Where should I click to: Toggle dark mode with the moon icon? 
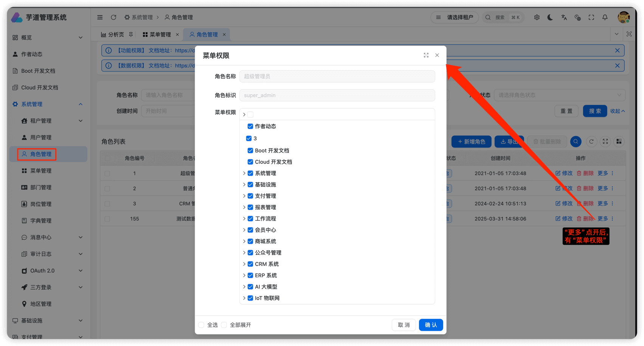550,17
